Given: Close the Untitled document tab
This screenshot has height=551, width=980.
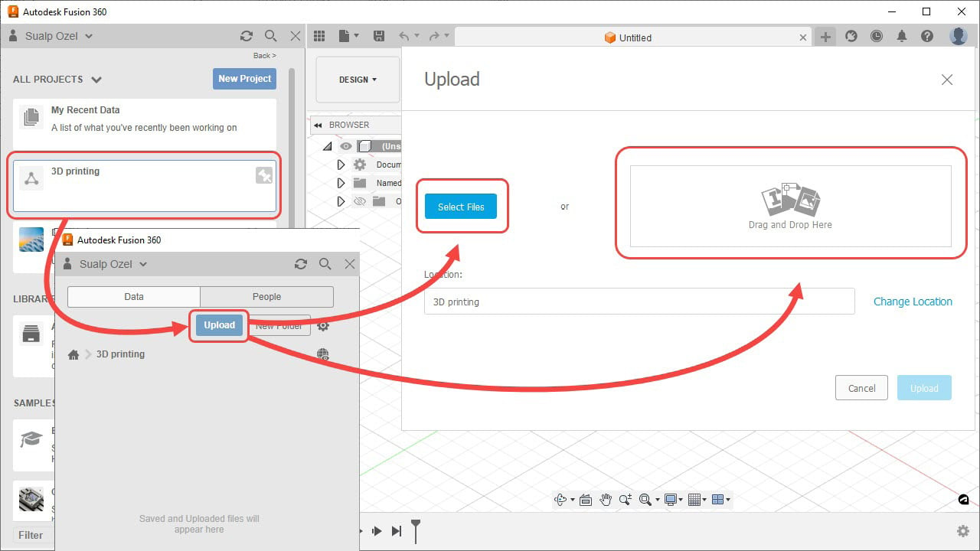Looking at the screenshot, I should [x=803, y=37].
